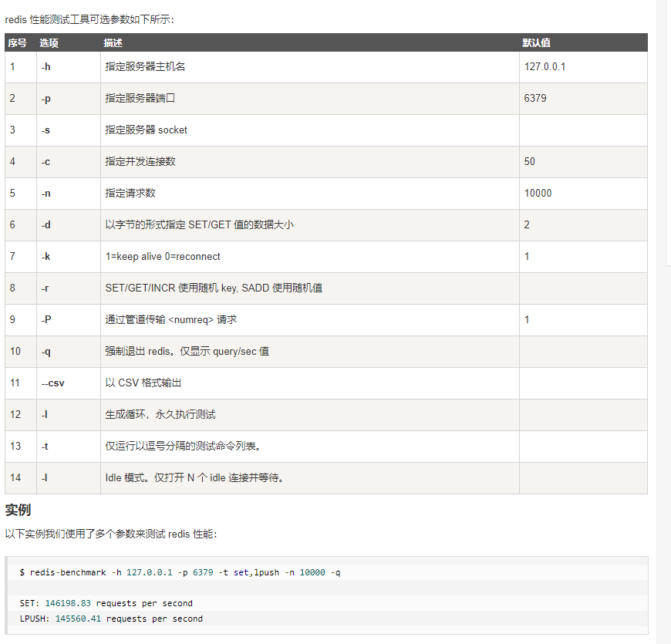This screenshot has width=671, height=644.
Task: Click the intro sentence redis 性能测试工具可选参数
Action: click(x=89, y=20)
